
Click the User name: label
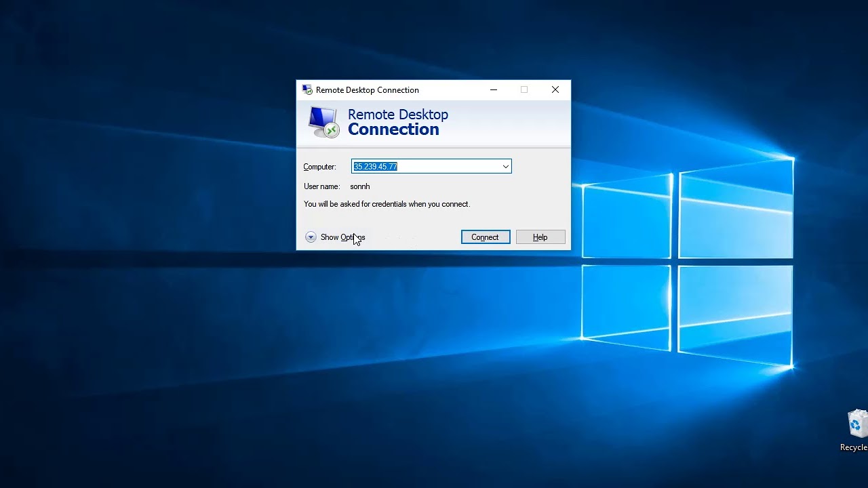[x=321, y=186]
